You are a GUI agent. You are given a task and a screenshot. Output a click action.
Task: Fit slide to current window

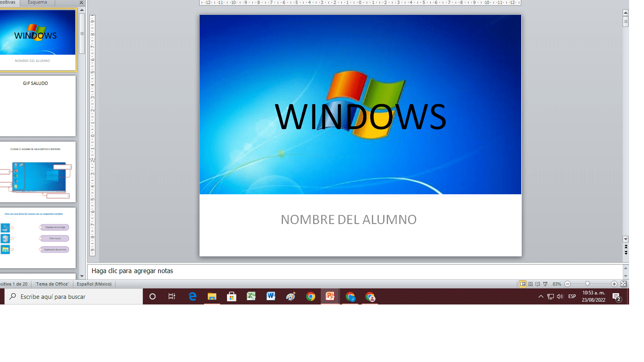click(623, 284)
